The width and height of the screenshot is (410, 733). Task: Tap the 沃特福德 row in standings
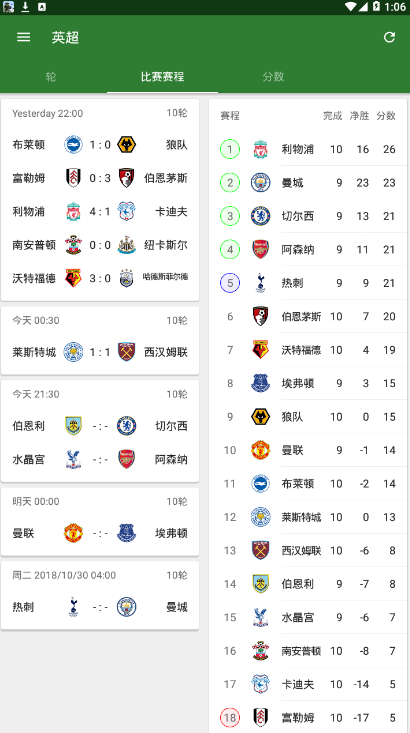tap(309, 350)
